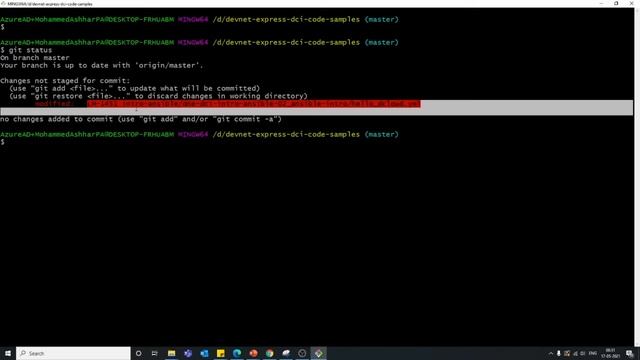The width and height of the screenshot is (640, 360).
Task: Open the Windows Start menu
Action: coord(8,353)
